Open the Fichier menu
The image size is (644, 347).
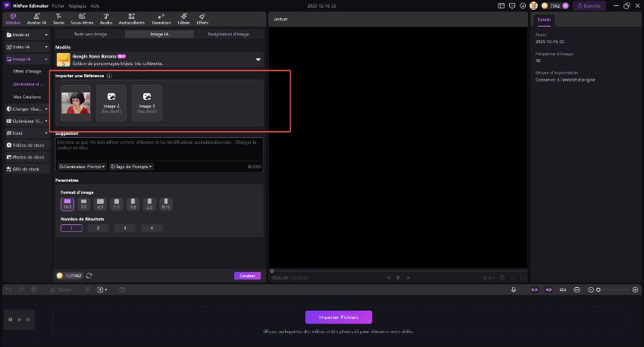click(58, 5)
